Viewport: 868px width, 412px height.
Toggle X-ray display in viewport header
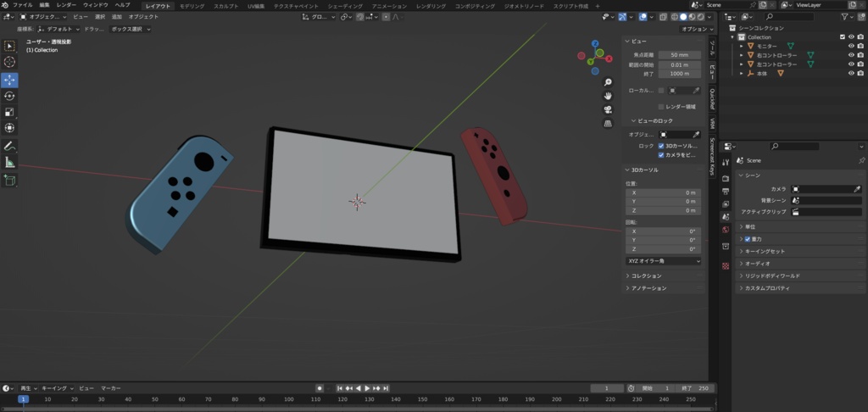tap(664, 17)
